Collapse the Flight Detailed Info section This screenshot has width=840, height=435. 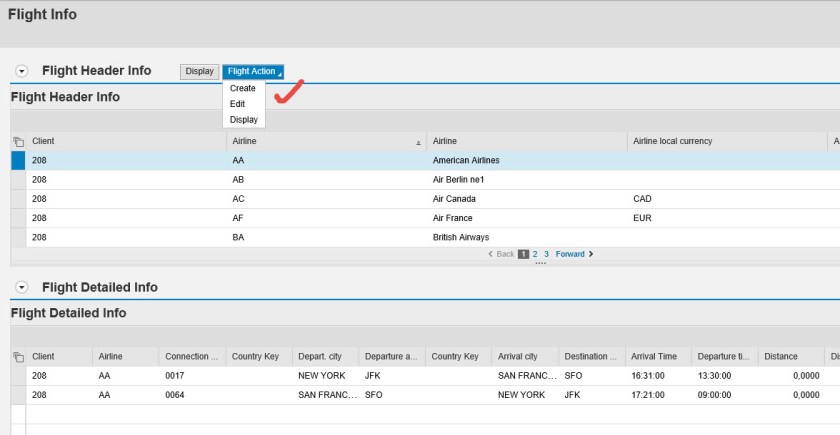tap(22, 287)
